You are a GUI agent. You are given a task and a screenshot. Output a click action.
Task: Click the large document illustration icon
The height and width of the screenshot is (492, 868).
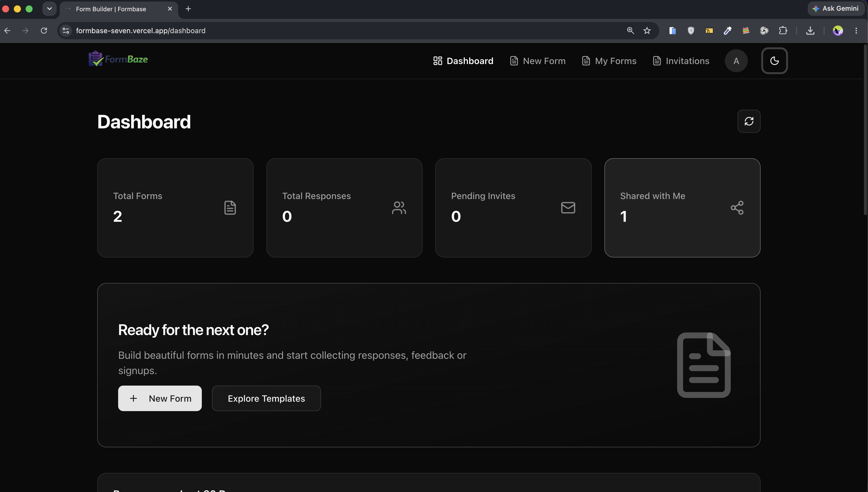click(703, 365)
